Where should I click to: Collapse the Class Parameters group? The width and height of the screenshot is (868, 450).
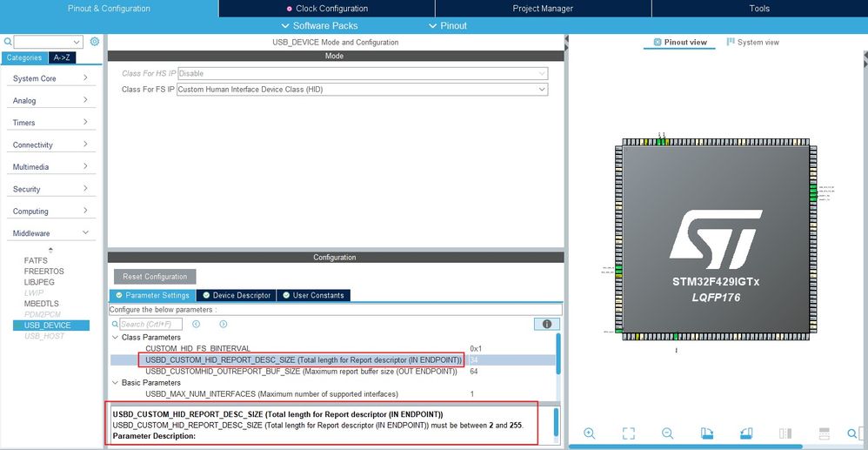[x=115, y=337]
